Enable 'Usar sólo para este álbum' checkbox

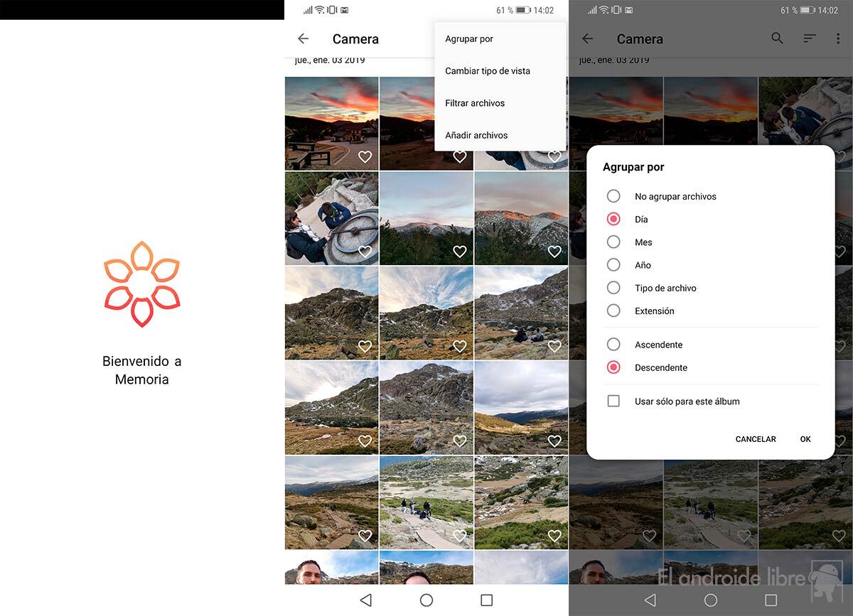coord(613,401)
